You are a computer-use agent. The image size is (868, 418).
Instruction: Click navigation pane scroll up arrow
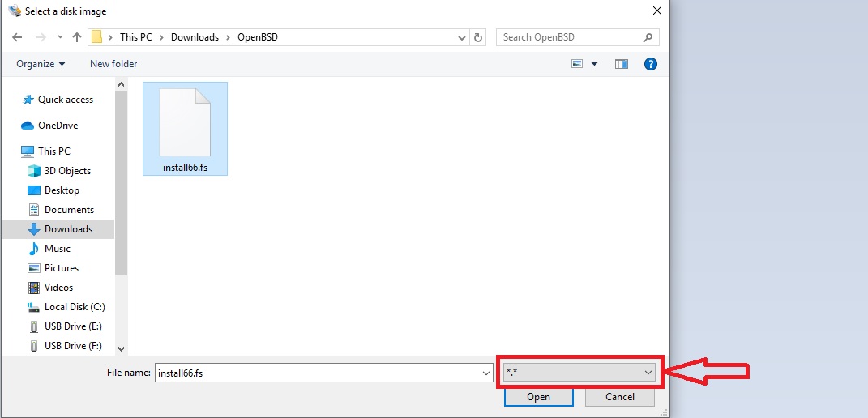click(122, 84)
